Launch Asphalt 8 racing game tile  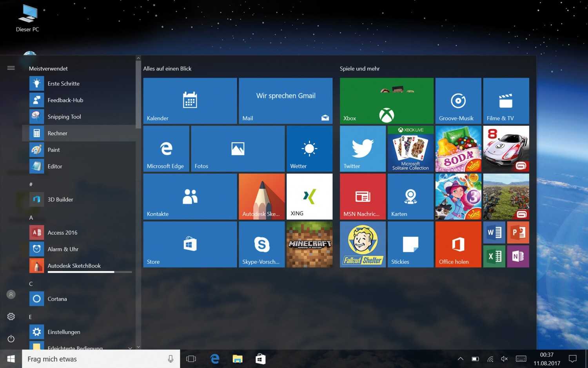pyautogui.click(x=506, y=149)
